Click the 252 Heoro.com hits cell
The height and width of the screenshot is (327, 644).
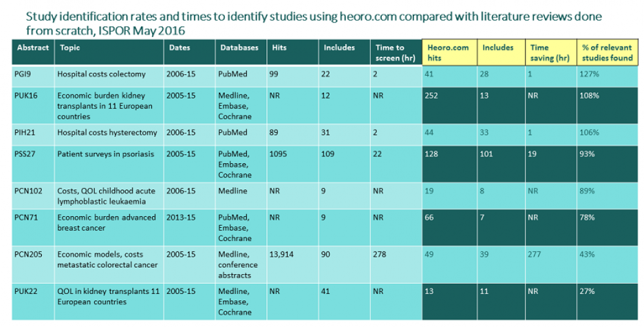[x=432, y=95]
